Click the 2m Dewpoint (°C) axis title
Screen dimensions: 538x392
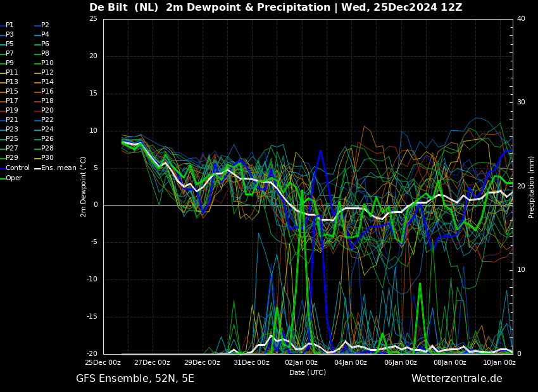tap(83, 187)
